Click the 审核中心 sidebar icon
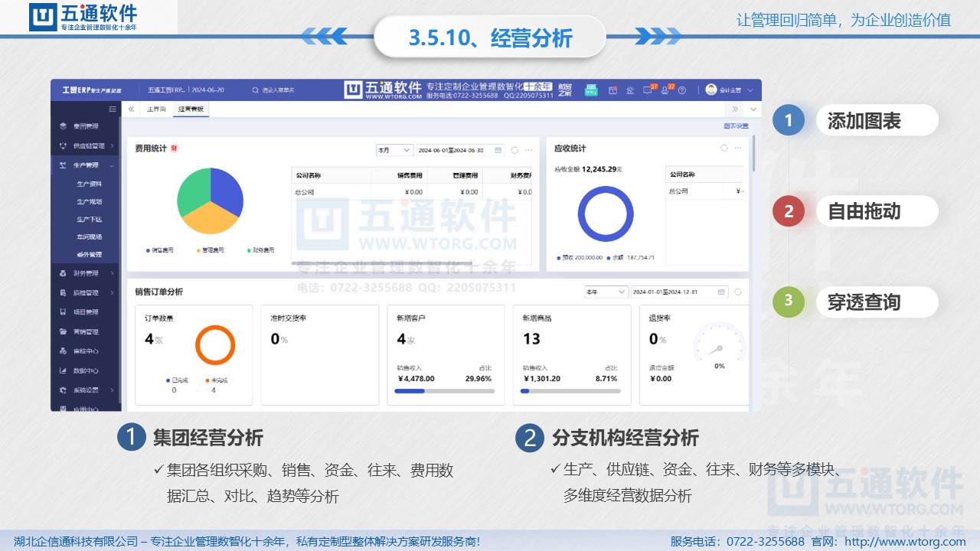The width and height of the screenshot is (980, 551). click(x=64, y=351)
